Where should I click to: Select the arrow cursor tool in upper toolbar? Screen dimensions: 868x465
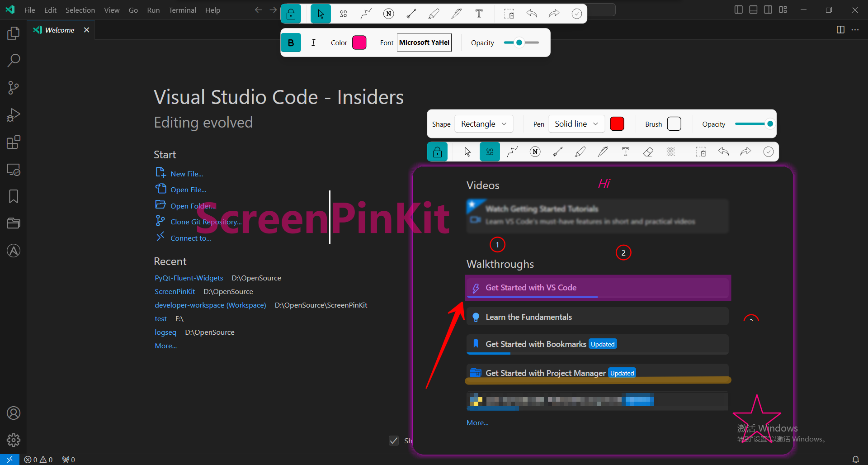[x=321, y=14]
